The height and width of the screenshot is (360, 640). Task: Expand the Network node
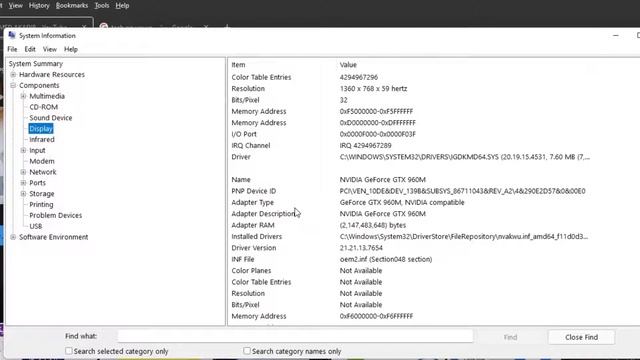[x=23, y=172]
